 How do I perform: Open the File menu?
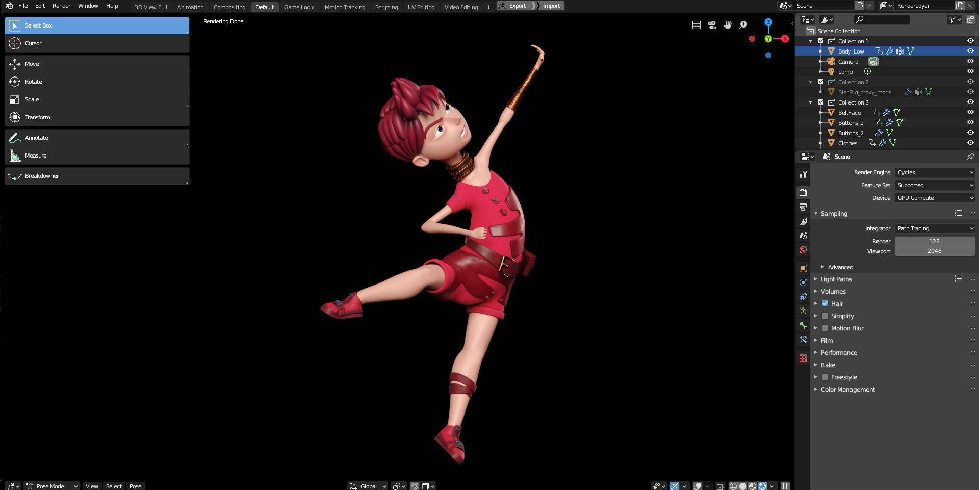click(x=23, y=6)
